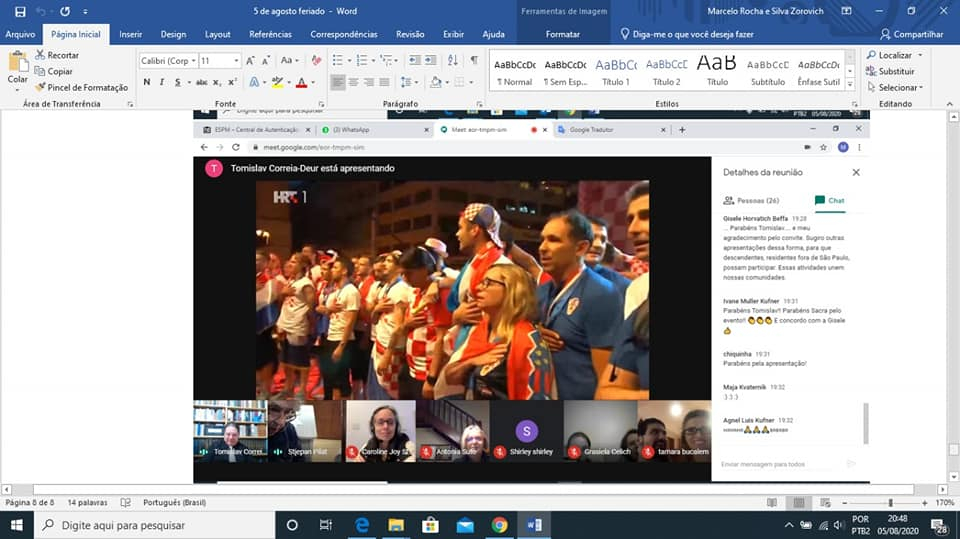
Task: Collapse the ribbon with the chevron arrow
Action: pos(950,104)
